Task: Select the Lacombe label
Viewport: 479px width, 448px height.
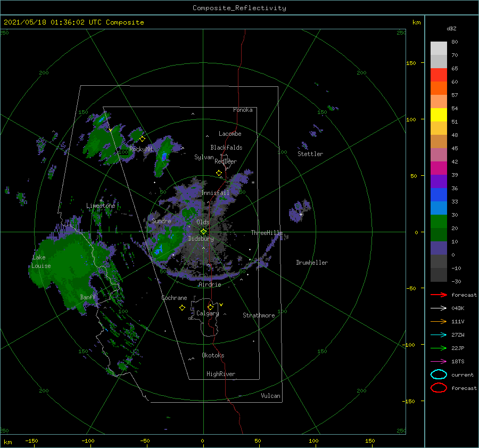Action: point(230,134)
